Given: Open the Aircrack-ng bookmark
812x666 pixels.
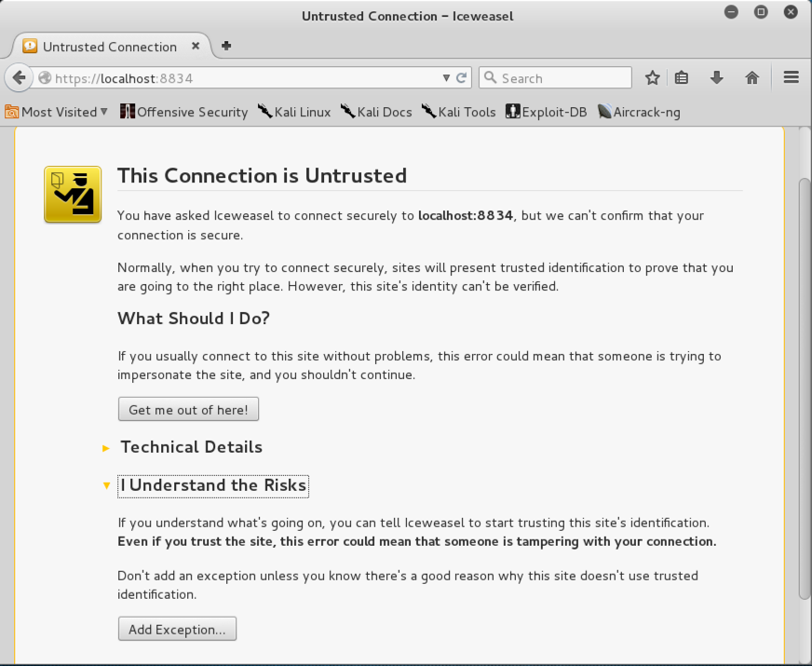Looking at the screenshot, I should [x=639, y=112].
